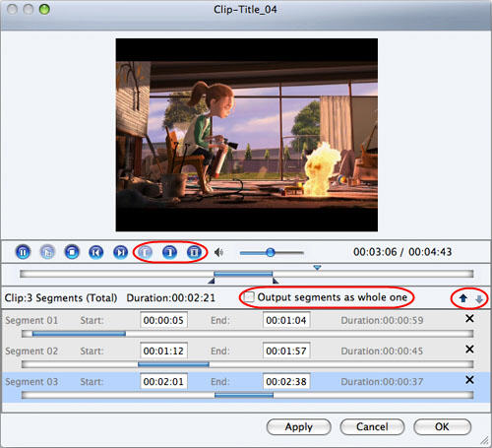This screenshot has height=448, width=492.
Task: Click the main timeline's left trim handle
Action: point(212,281)
